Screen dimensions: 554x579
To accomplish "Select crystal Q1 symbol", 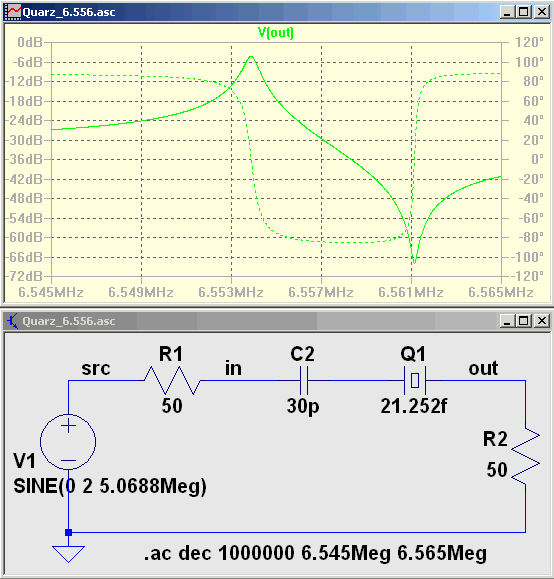I will (x=415, y=380).
